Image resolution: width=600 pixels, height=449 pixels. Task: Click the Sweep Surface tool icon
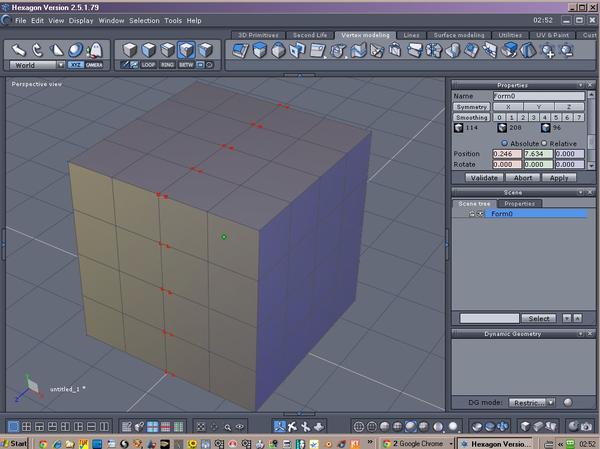pos(358,51)
